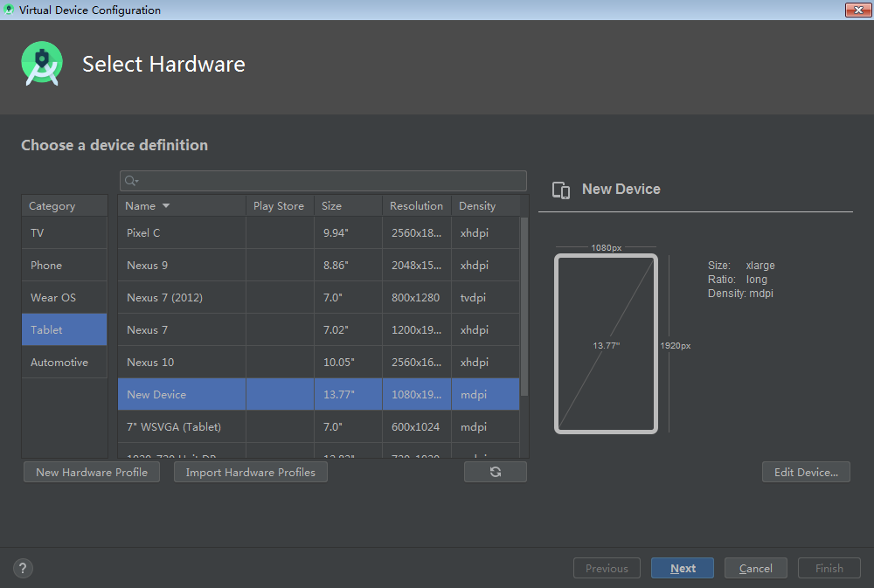Sort by the Resolution column header

coord(416,205)
